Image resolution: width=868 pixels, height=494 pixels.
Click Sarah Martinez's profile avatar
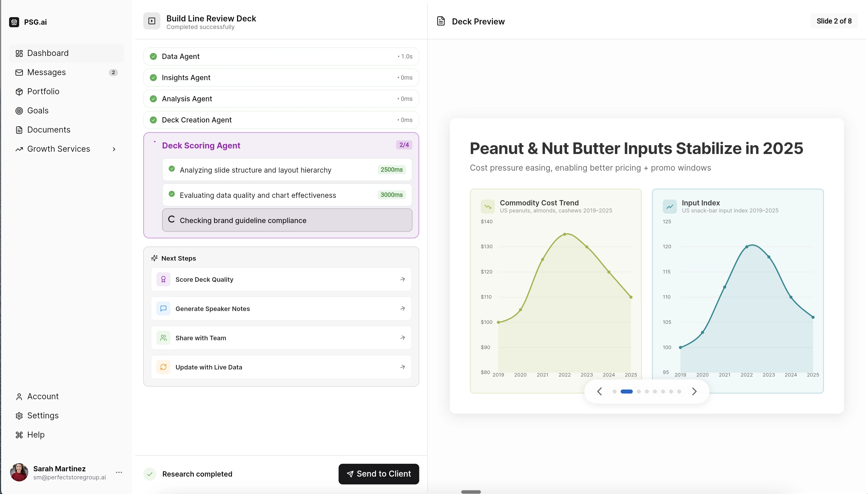[x=19, y=472]
